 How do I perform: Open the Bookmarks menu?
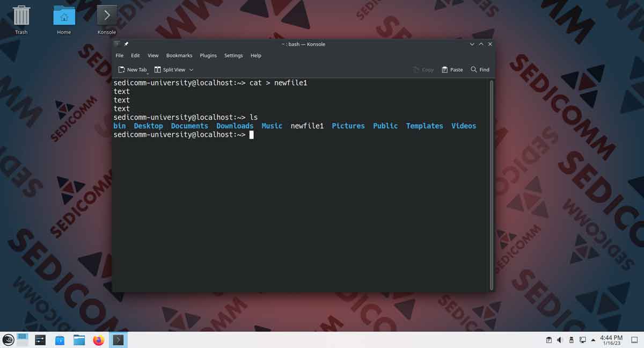179,55
